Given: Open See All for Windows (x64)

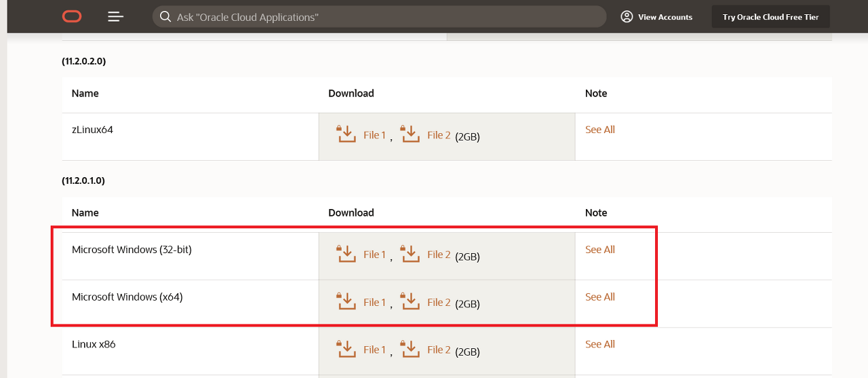Looking at the screenshot, I should (600, 297).
